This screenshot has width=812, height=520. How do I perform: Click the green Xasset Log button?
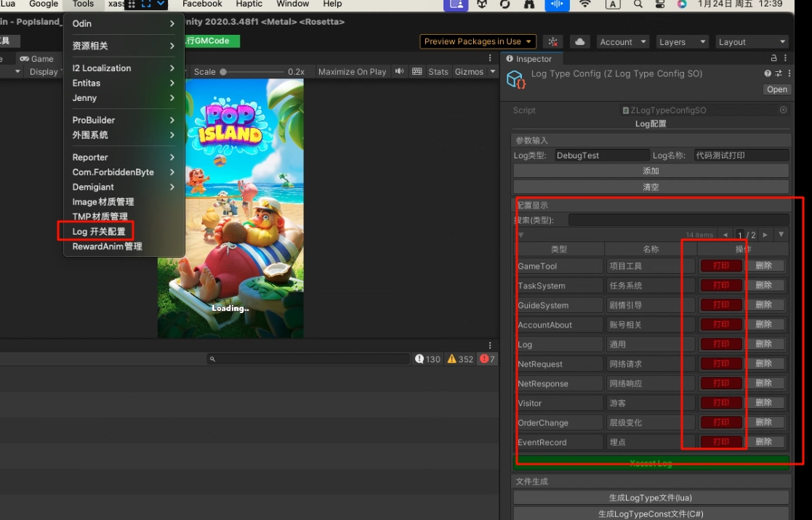click(x=651, y=463)
